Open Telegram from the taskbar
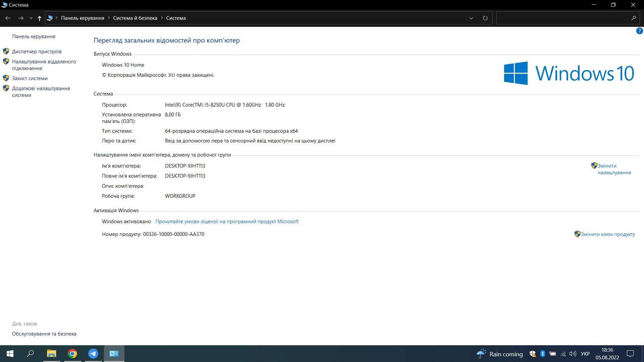 tap(93, 354)
